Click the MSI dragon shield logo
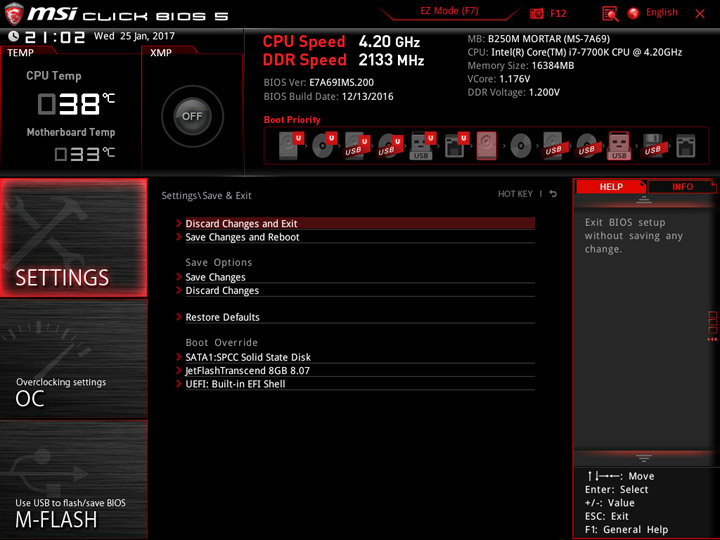The height and width of the screenshot is (540, 720). (13, 14)
